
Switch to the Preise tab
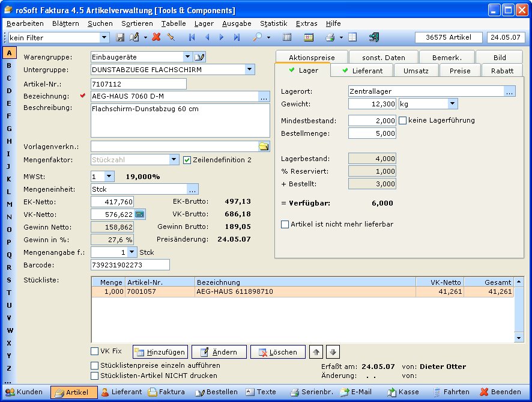pyautogui.click(x=460, y=70)
